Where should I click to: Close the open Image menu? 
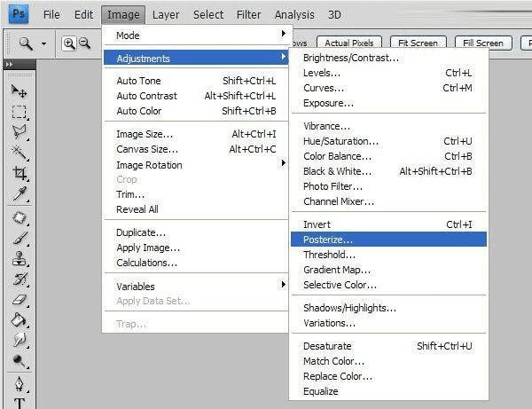pyautogui.click(x=123, y=14)
